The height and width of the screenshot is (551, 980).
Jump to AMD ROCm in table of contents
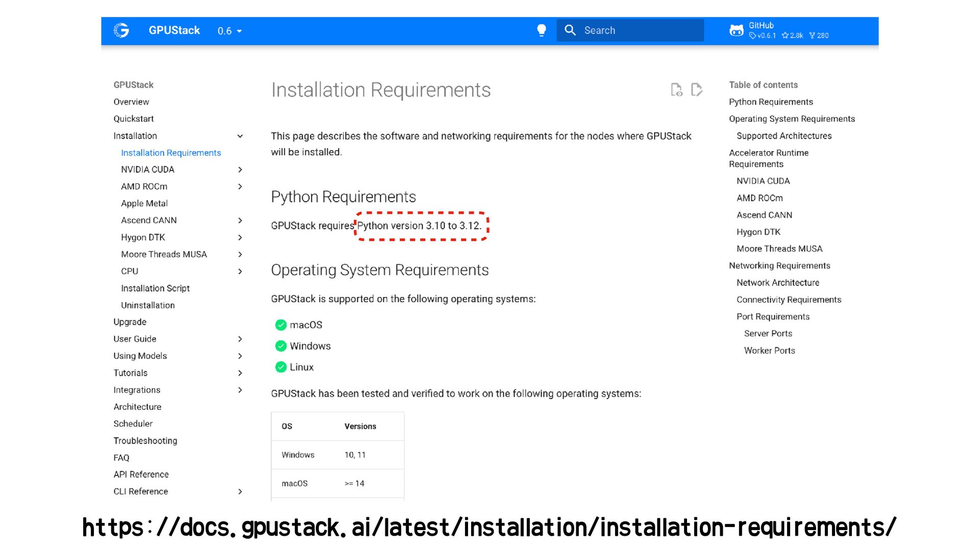tap(759, 198)
